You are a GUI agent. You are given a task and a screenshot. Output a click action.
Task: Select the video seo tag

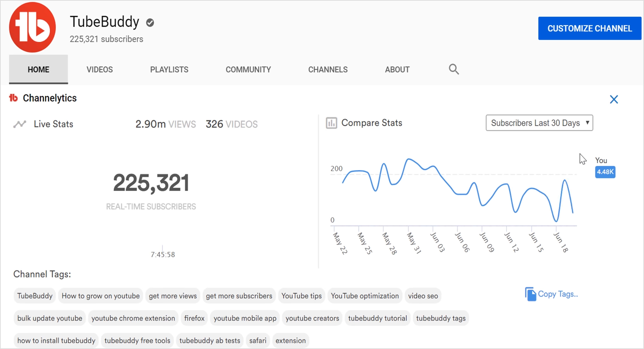(x=423, y=296)
